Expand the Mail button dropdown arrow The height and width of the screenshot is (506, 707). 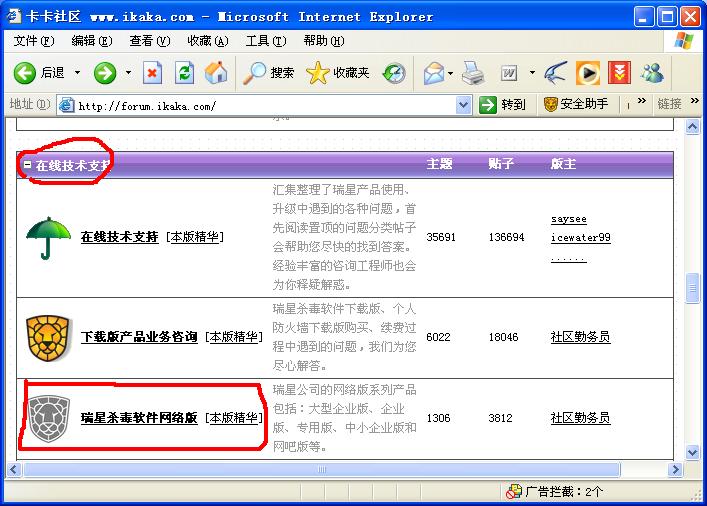tap(450, 73)
